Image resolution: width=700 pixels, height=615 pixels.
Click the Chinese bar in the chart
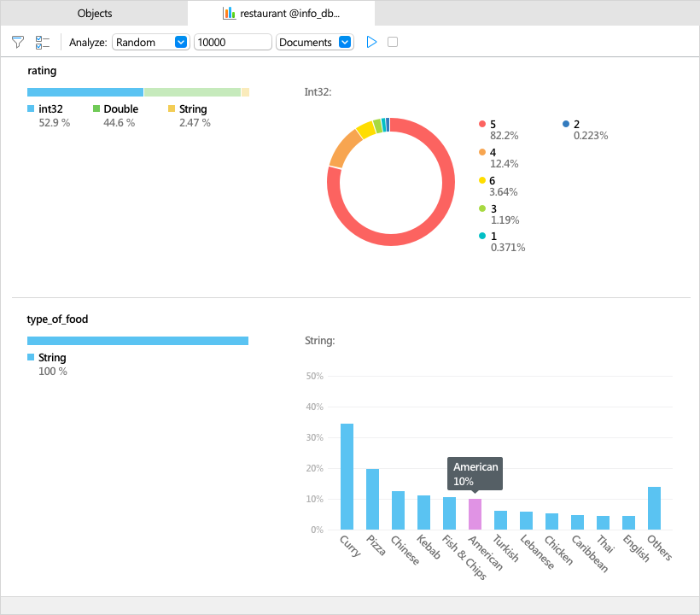398,511
